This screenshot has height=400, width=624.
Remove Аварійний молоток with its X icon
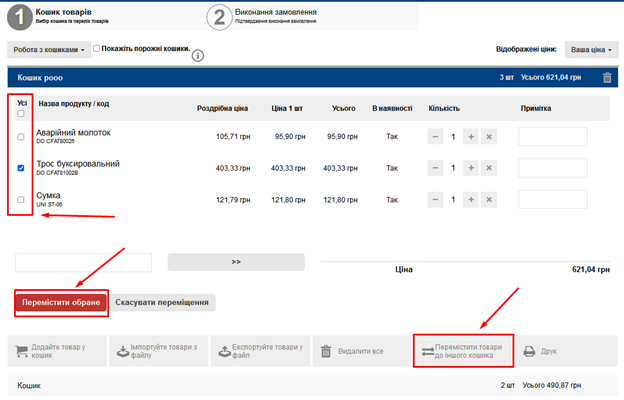489,137
